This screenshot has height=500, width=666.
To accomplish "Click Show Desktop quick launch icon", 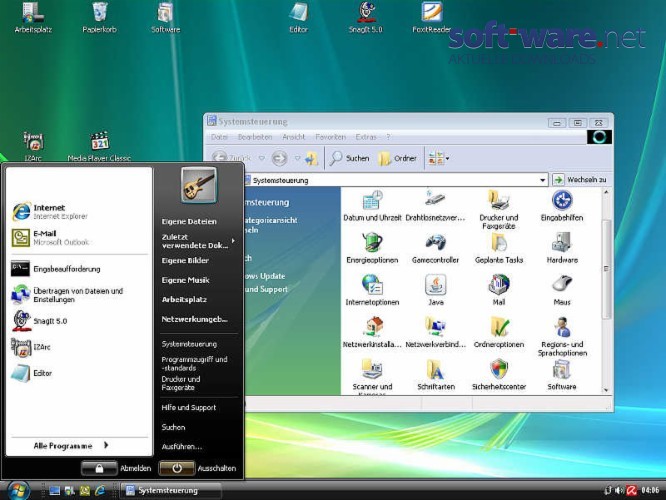I will coord(54,491).
